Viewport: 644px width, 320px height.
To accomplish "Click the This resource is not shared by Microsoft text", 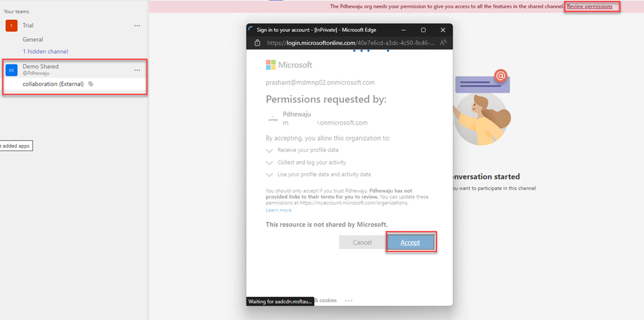I will click(326, 224).
